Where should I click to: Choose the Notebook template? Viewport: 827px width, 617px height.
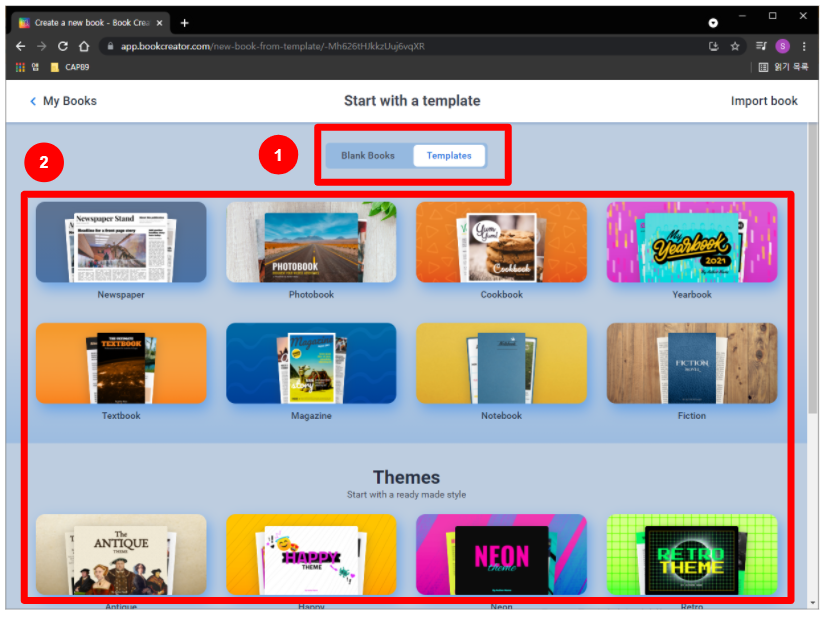pyautogui.click(x=501, y=363)
